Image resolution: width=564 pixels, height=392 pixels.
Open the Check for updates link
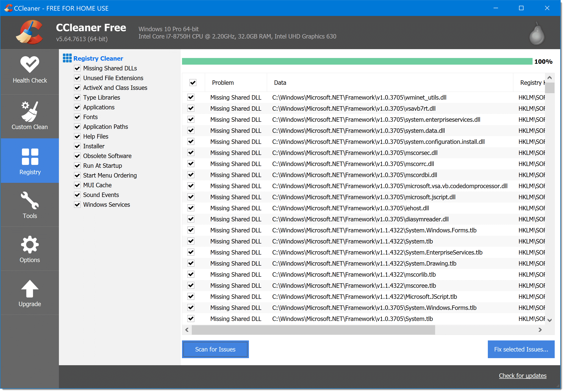click(523, 376)
